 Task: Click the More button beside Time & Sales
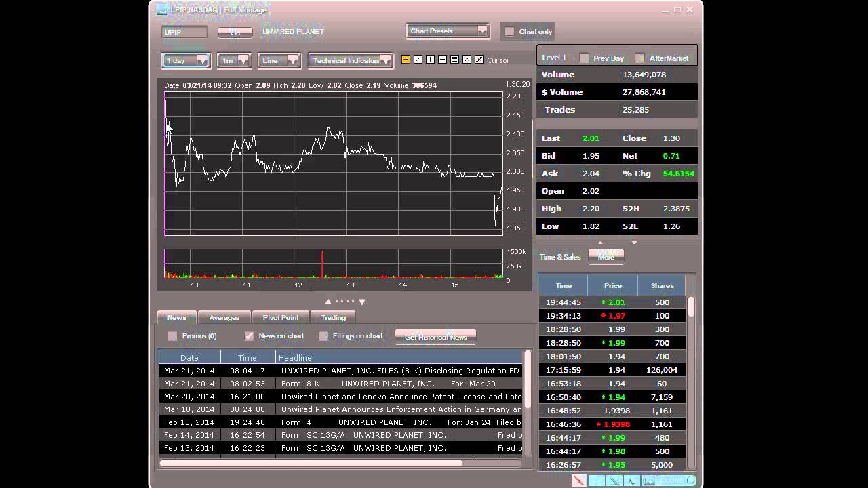pos(606,256)
